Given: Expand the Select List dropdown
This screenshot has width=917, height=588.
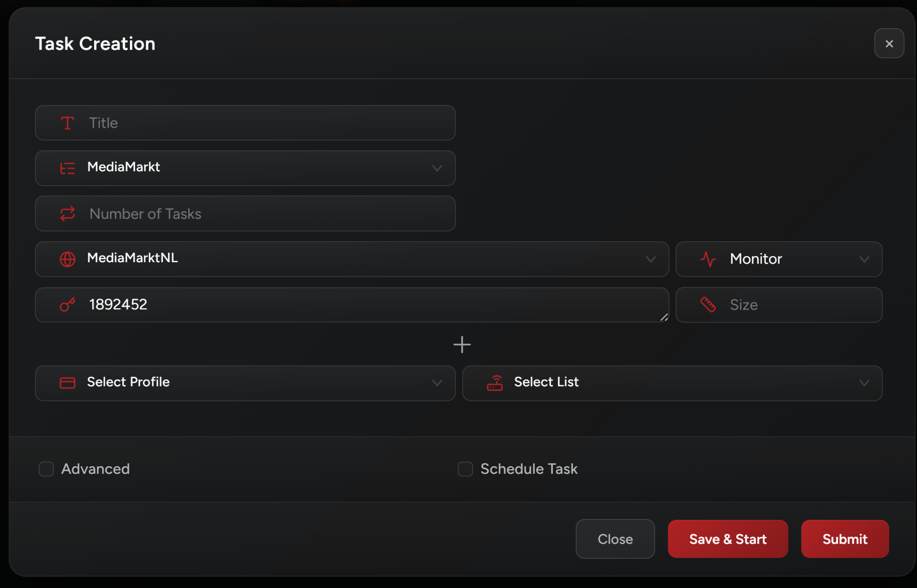Looking at the screenshot, I should (x=864, y=383).
